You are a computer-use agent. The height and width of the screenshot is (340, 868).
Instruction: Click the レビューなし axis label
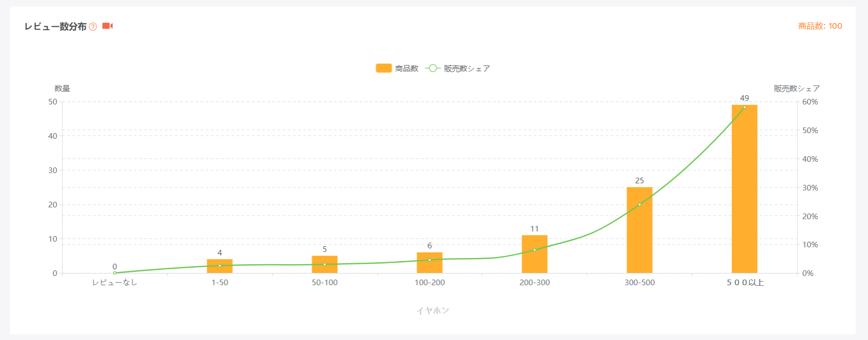[115, 283]
